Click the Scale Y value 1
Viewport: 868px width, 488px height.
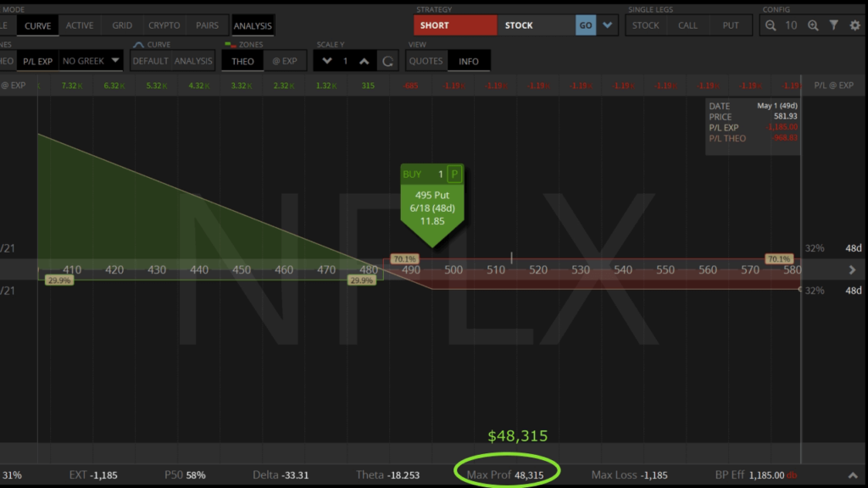point(346,61)
